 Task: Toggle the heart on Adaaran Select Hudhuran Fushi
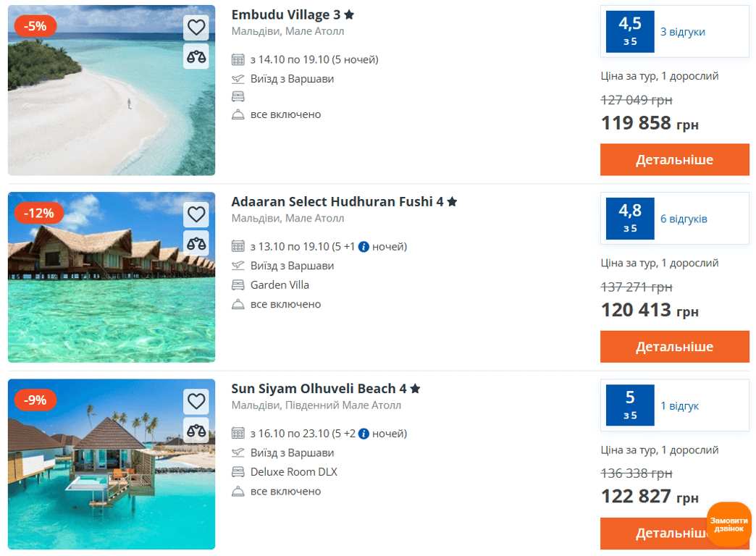pos(196,214)
